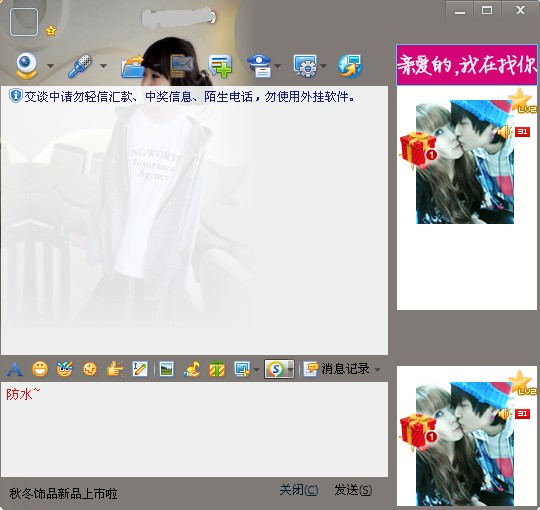Expand the voice call dropdown arrow
This screenshot has height=510, width=540.
click(x=104, y=66)
